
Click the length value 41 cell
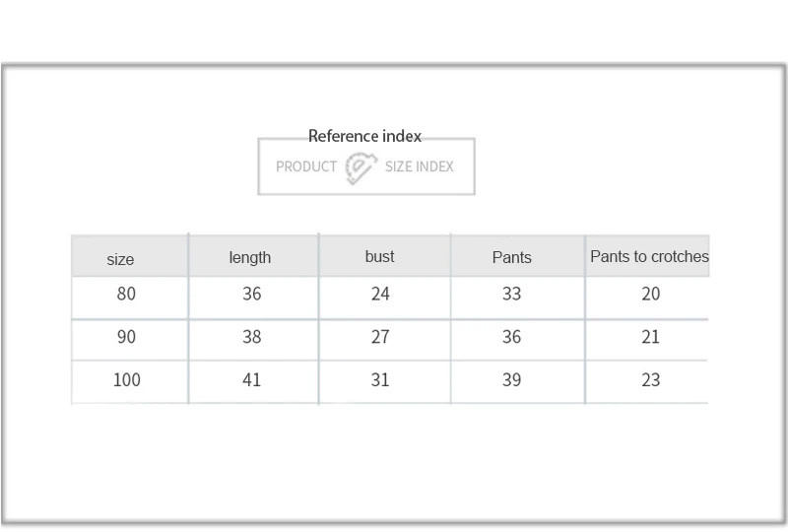(x=252, y=379)
